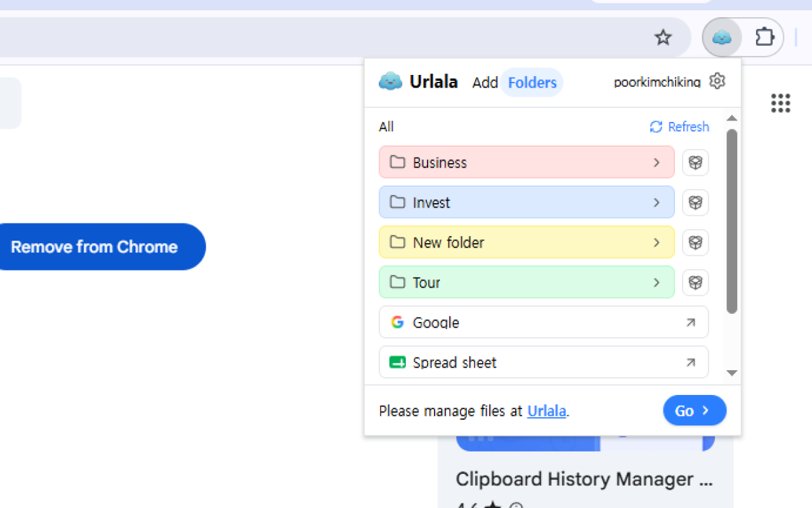Open Clipboard History Manager extension title
The height and width of the screenshot is (508, 812).
coord(584,479)
